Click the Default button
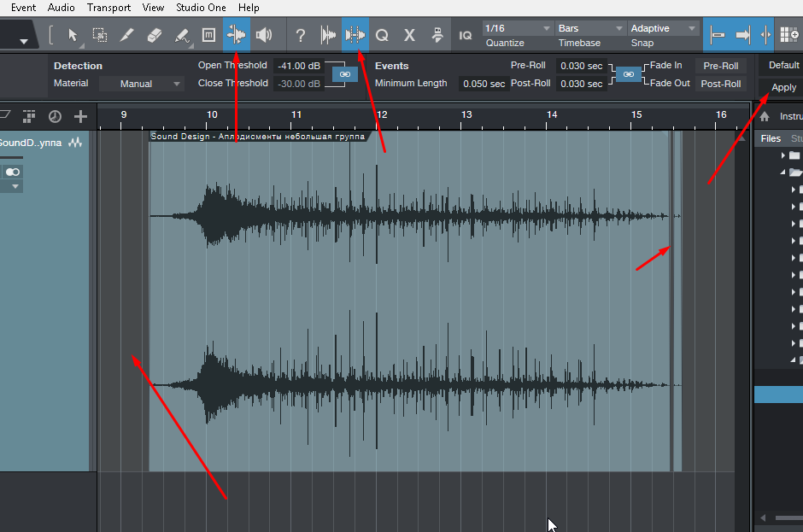 click(x=783, y=65)
